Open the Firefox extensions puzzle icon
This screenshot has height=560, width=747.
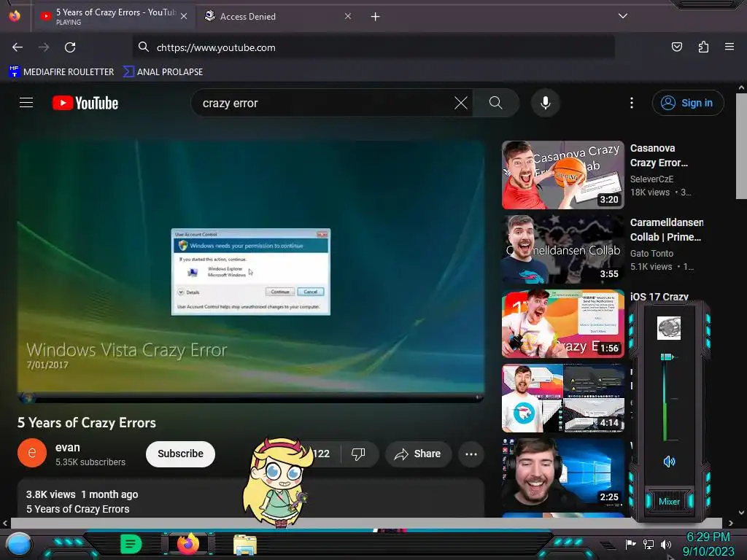[x=703, y=47]
